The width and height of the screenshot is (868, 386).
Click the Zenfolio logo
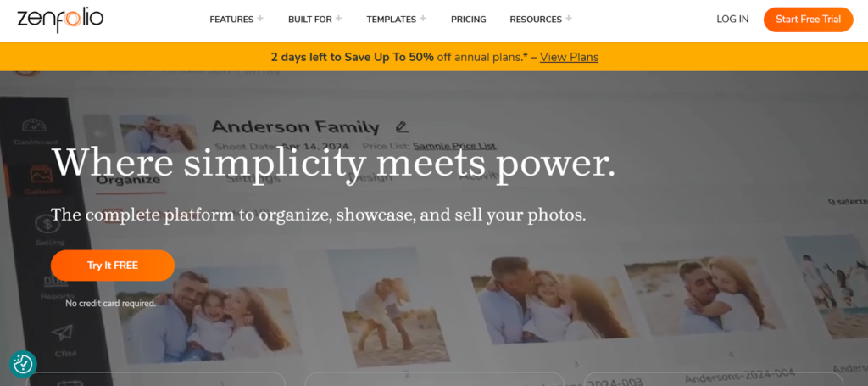(60, 20)
